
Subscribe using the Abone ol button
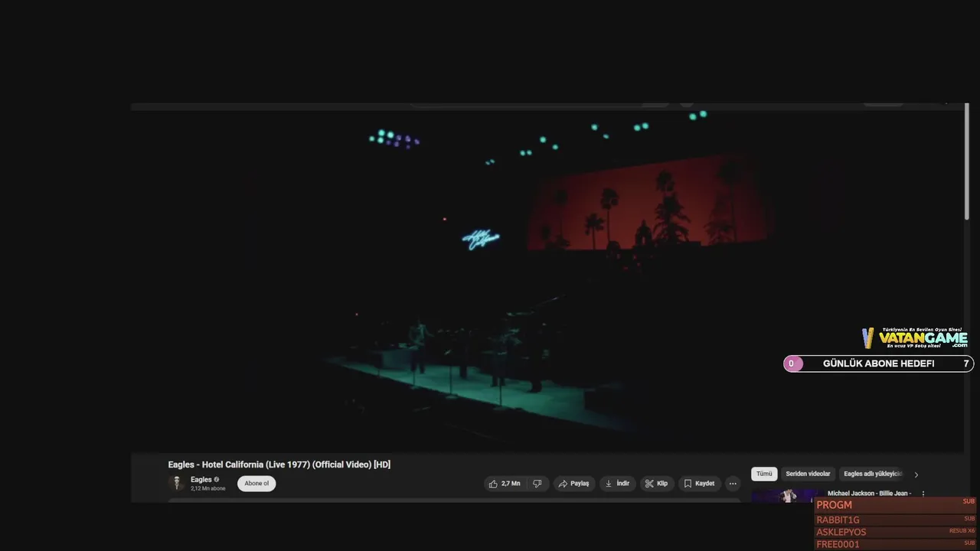pos(256,484)
